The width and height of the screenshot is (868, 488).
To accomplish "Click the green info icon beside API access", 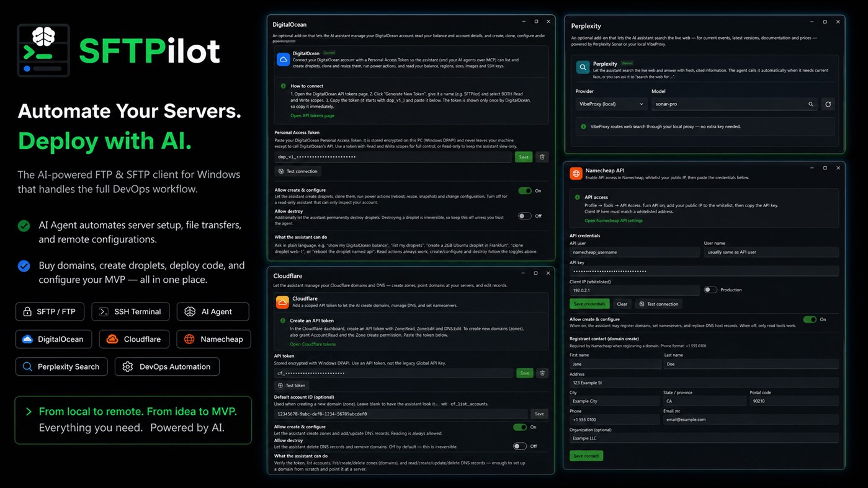I will tap(578, 197).
